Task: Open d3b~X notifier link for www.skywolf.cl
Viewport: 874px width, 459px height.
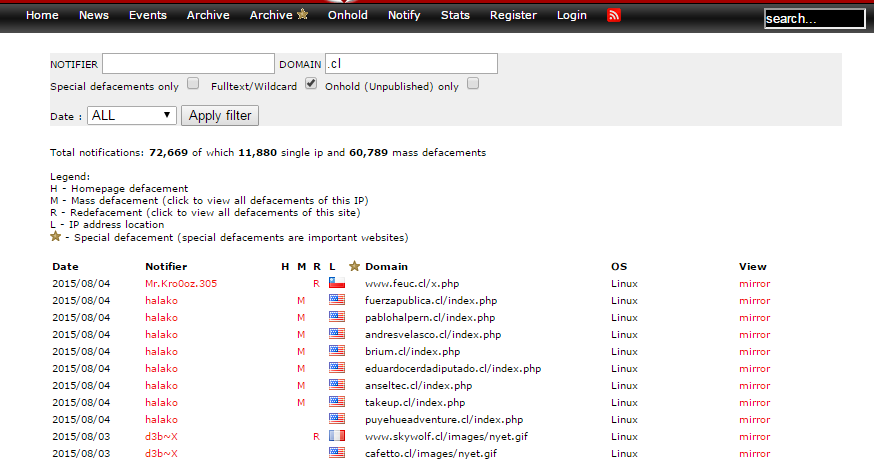Action: [x=161, y=436]
